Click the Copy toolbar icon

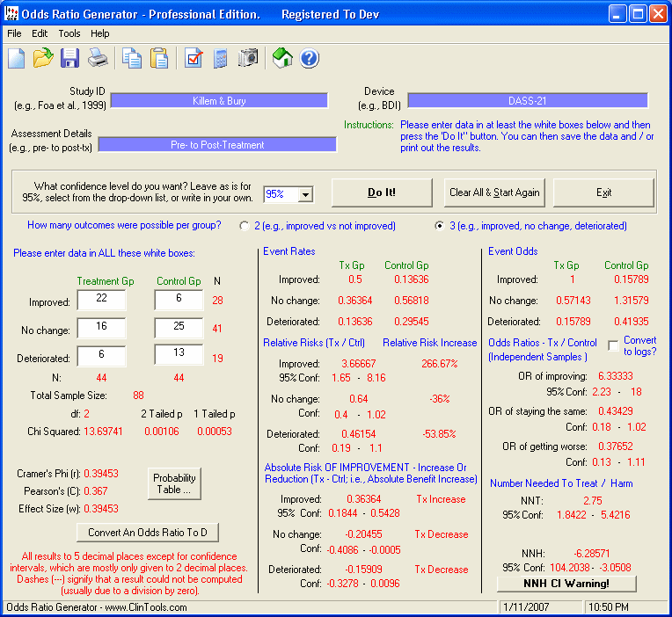tap(132, 59)
